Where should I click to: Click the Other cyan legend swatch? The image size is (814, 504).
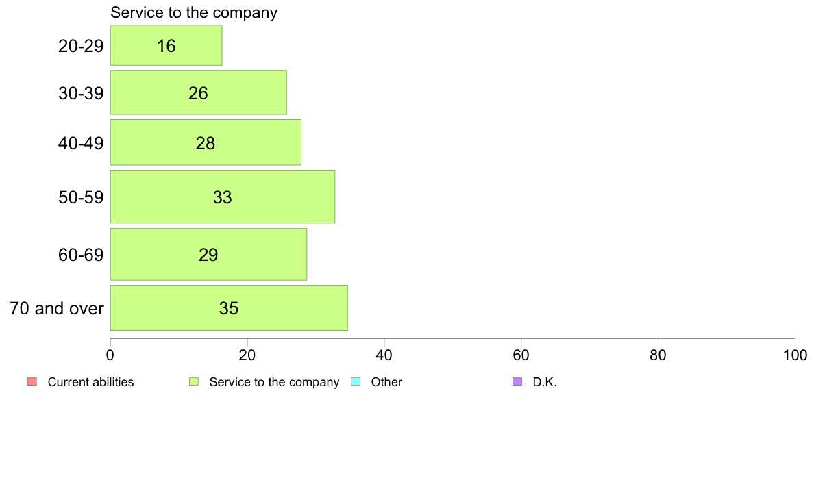pyautogui.click(x=356, y=381)
